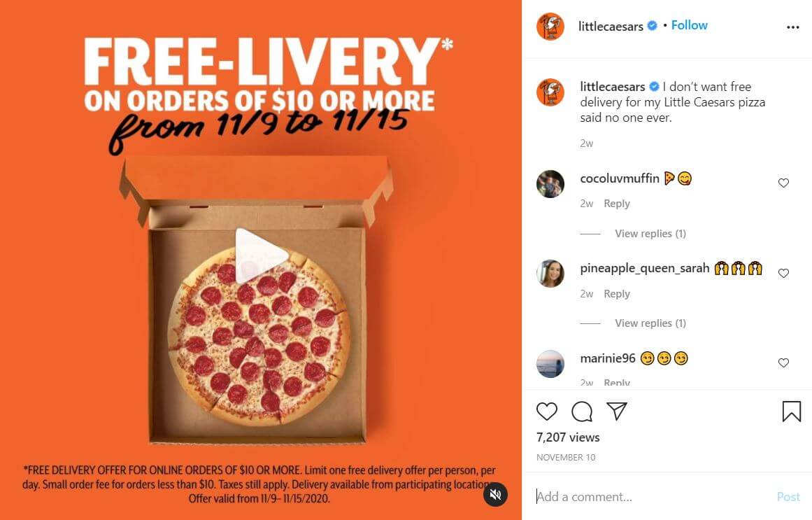Follow the littlecaesars account

point(690,25)
